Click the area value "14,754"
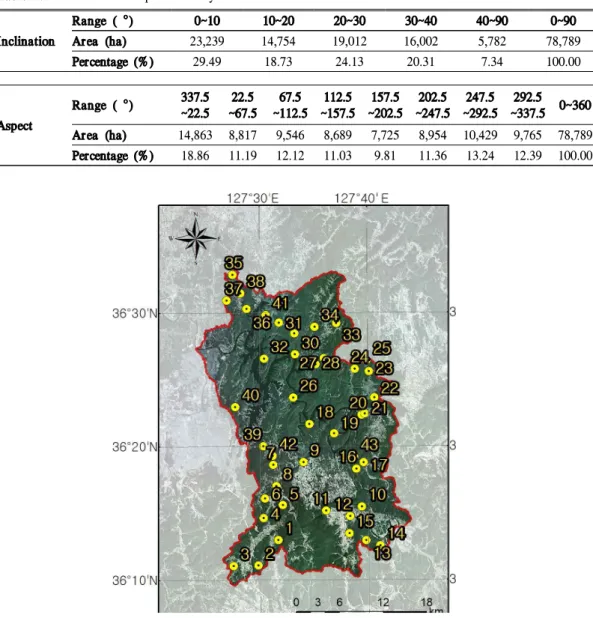This screenshot has height=618, width=593. (279, 41)
